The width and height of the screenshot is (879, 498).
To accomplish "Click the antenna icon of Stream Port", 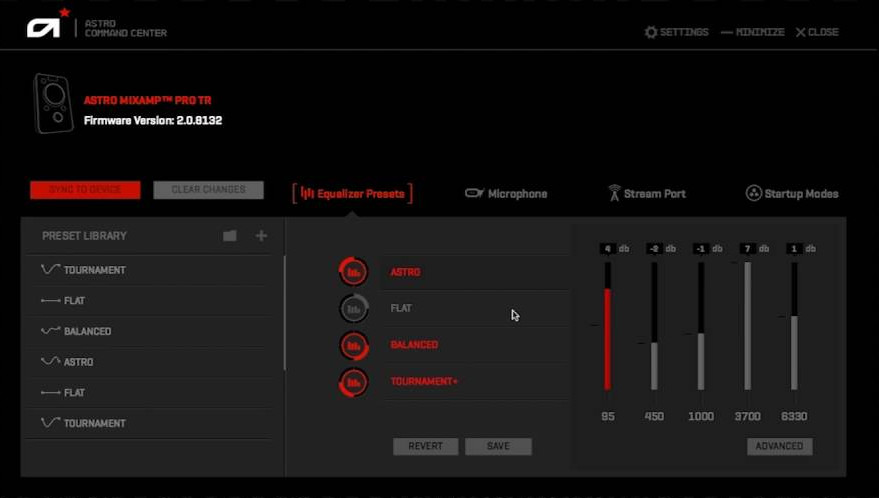I will tap(614, 193).
